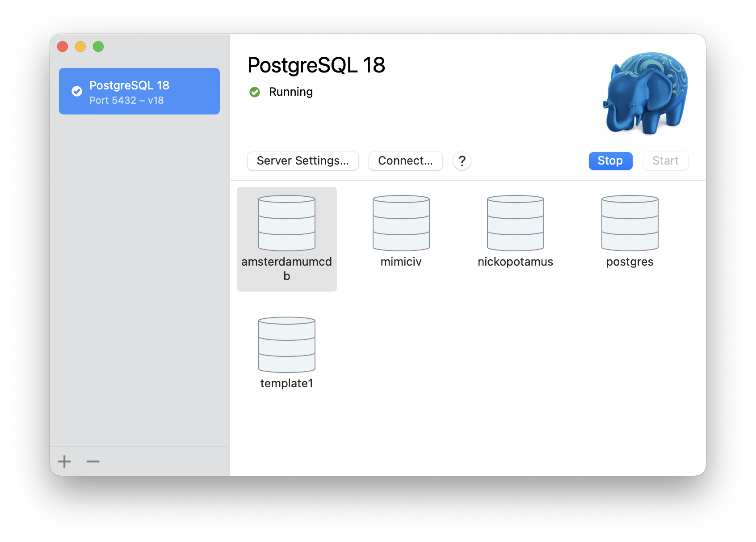756x542 pixels.
Task: Add a new server with plus button
Action: coord(64,461)
